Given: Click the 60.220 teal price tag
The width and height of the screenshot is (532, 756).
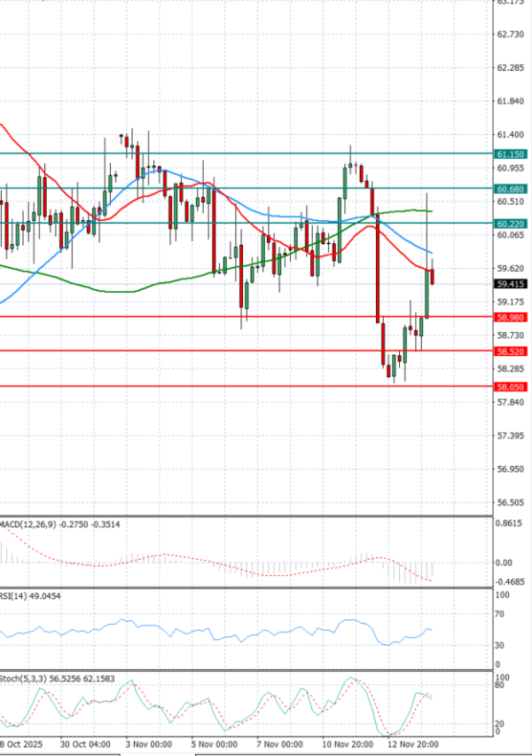Looking at the screenshot, I should pyautogui.click(x=509, y=224).
